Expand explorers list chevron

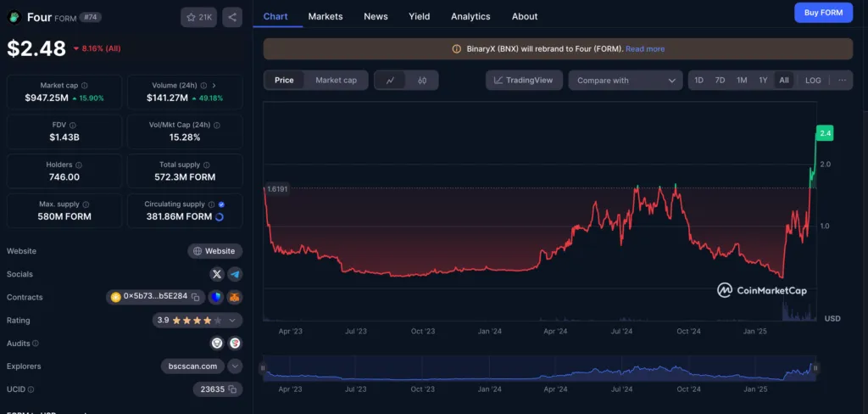click(235, 366)
